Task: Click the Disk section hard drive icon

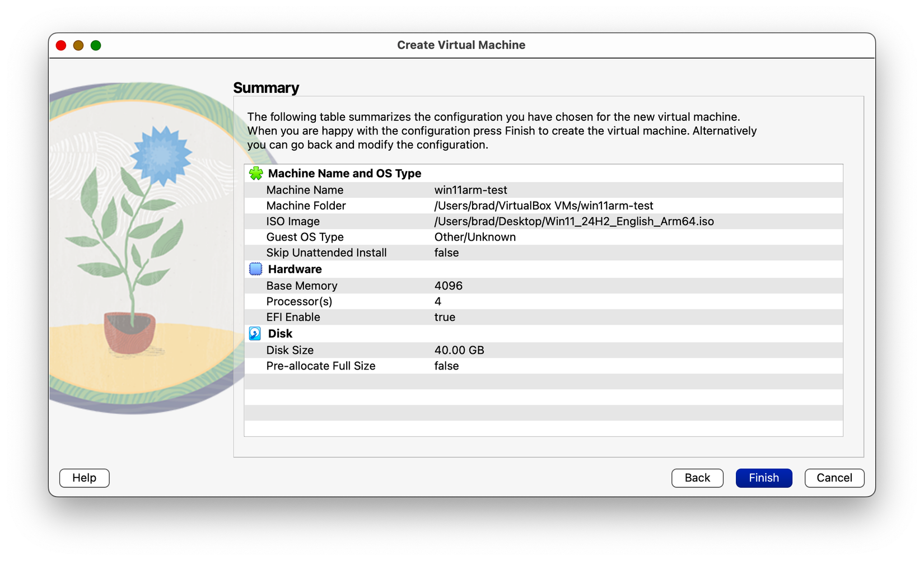Action: coord(255,333)
